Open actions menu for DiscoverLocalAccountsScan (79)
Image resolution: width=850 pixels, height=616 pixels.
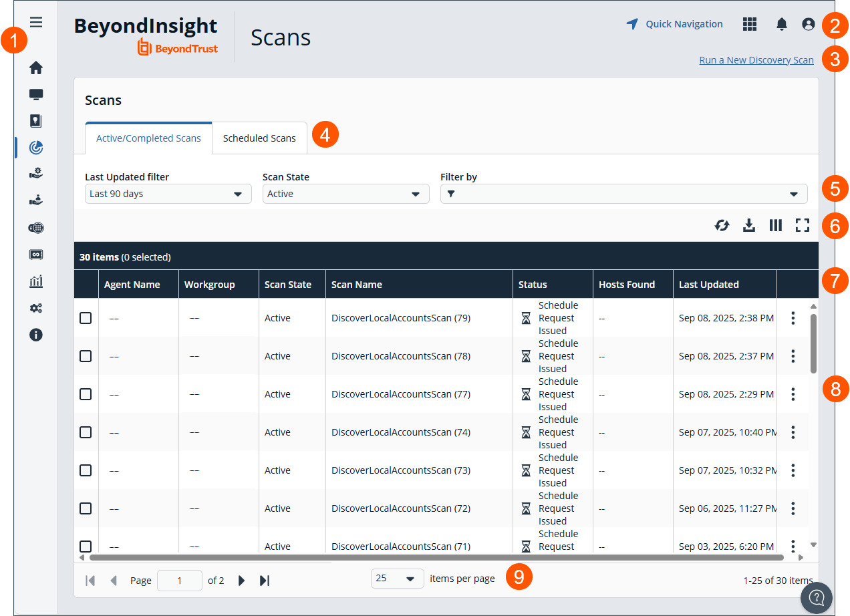793,318
